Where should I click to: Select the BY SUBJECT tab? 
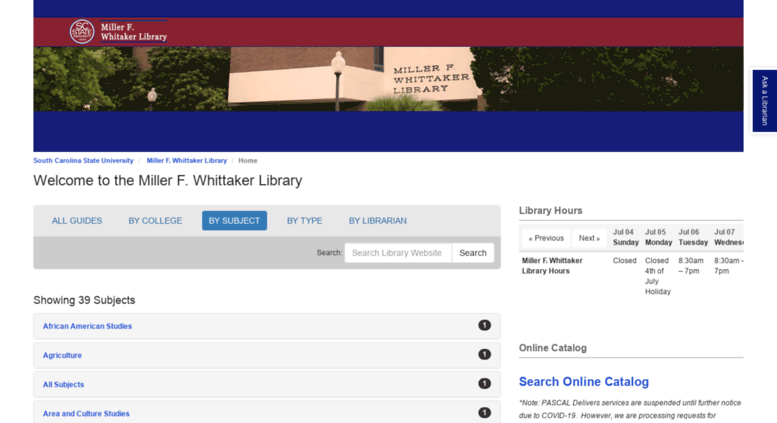click(x=234, y=221)
